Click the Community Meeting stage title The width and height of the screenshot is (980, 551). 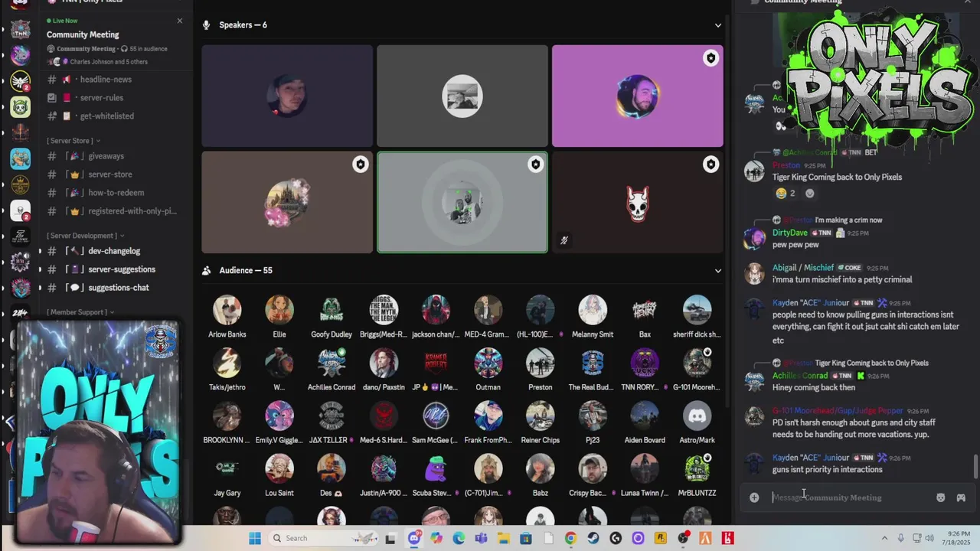[x=83, y=34]
